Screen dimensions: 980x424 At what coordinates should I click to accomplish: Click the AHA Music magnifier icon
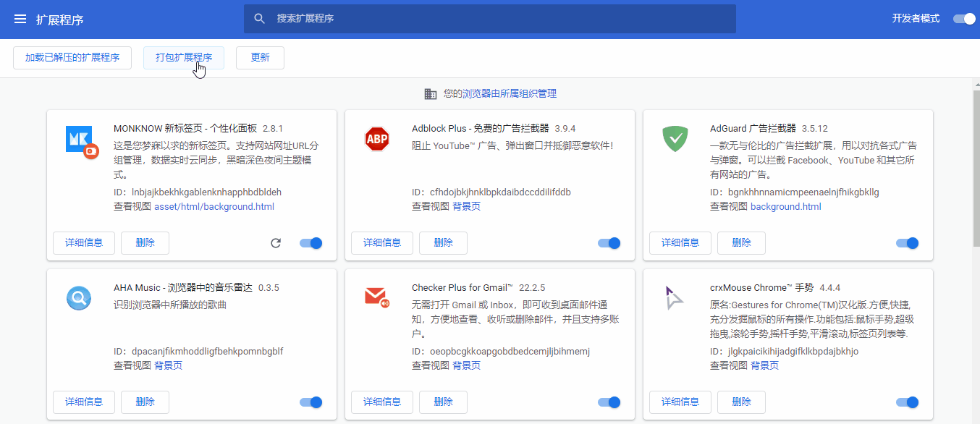click(78, 297)
